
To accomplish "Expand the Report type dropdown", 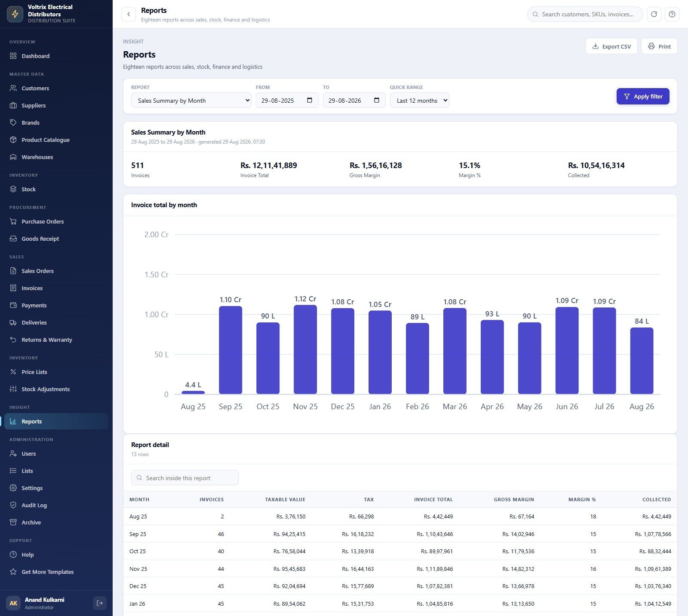I will pyautogui.click(x=191, y=101).
